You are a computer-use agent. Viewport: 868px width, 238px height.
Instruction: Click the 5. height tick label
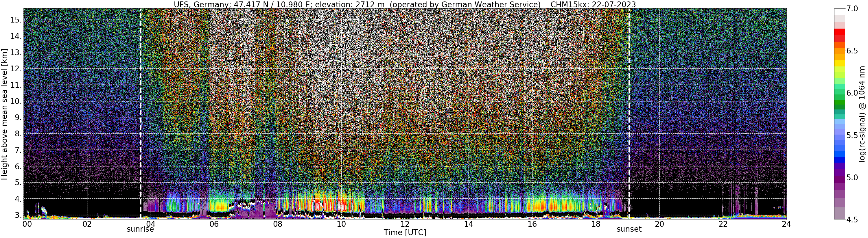18,183
